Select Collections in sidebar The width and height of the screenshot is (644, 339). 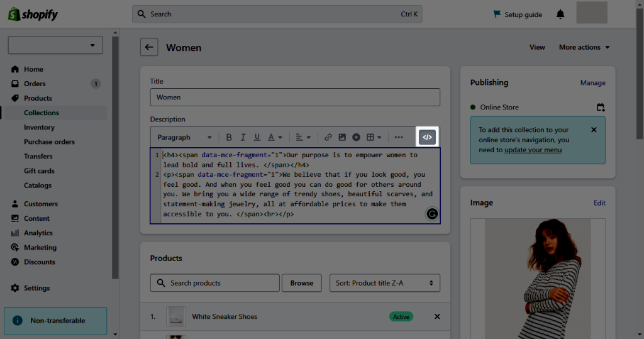tap(42, 113)
